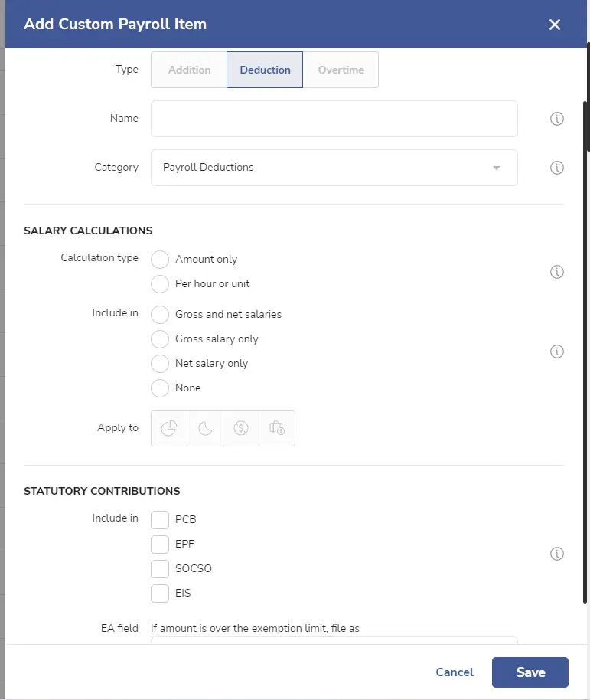Image resolution: width=590 pixels, height=700 pixels.
Task: Click the Cancel link
Action: point(455,672)
